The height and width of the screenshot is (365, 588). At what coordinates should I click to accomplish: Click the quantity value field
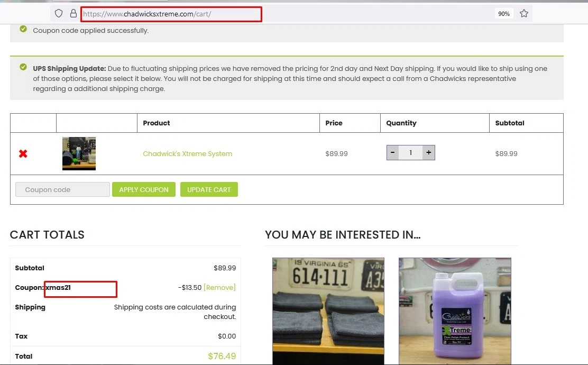pyautogui.click(x=411, y=152)
